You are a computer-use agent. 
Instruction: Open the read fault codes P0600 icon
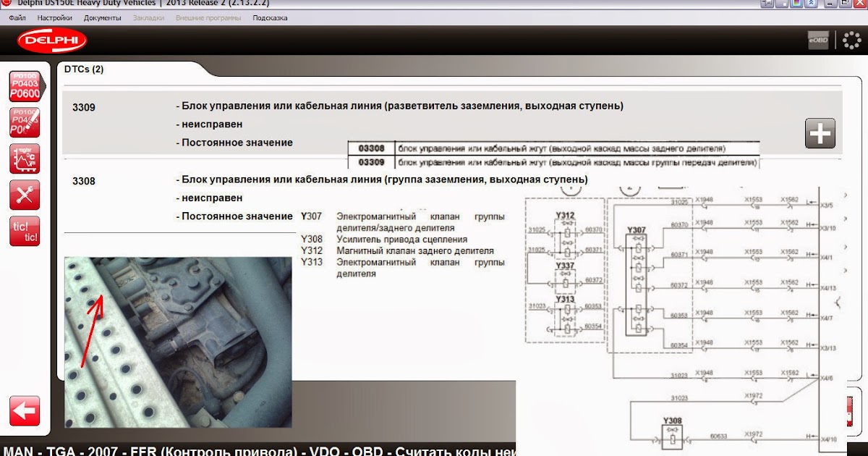tap(24, 87)
